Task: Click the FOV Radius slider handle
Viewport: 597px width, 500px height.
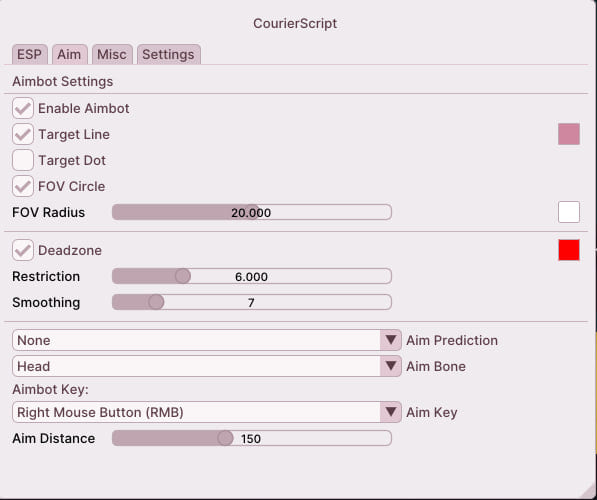Action: 252,212
